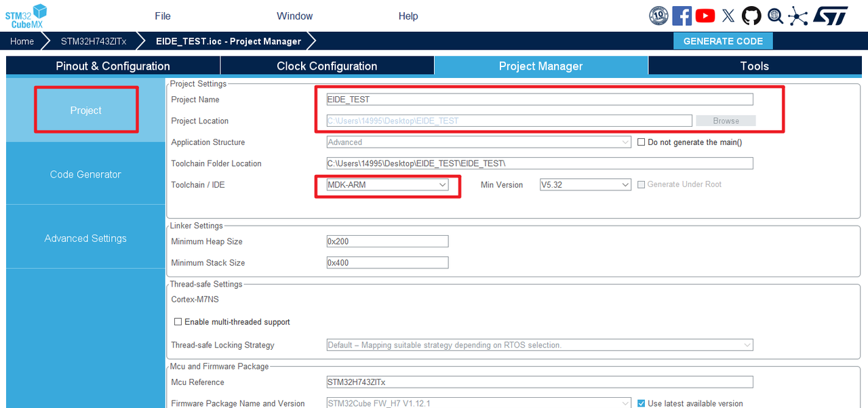Viewport: 868px width, 408px height.
Task: Click the Project Location field
Action: click(509, 121)
